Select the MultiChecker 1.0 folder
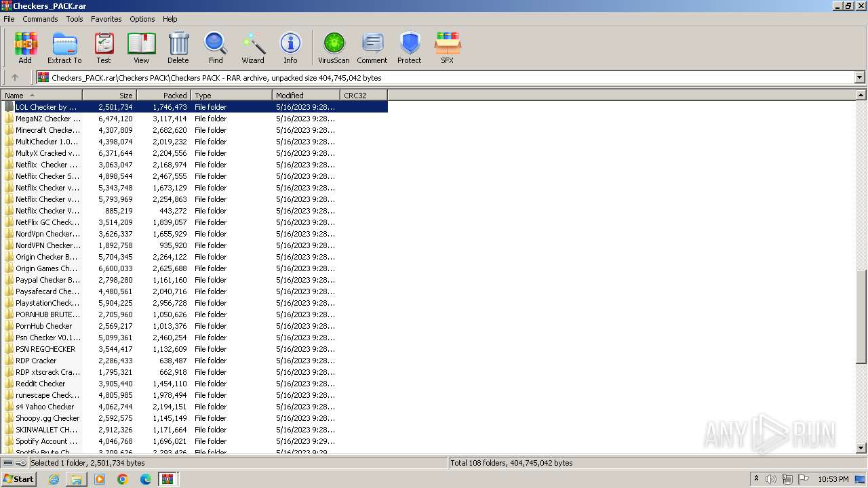The image size is (868, 488). [x=195, y=142]
